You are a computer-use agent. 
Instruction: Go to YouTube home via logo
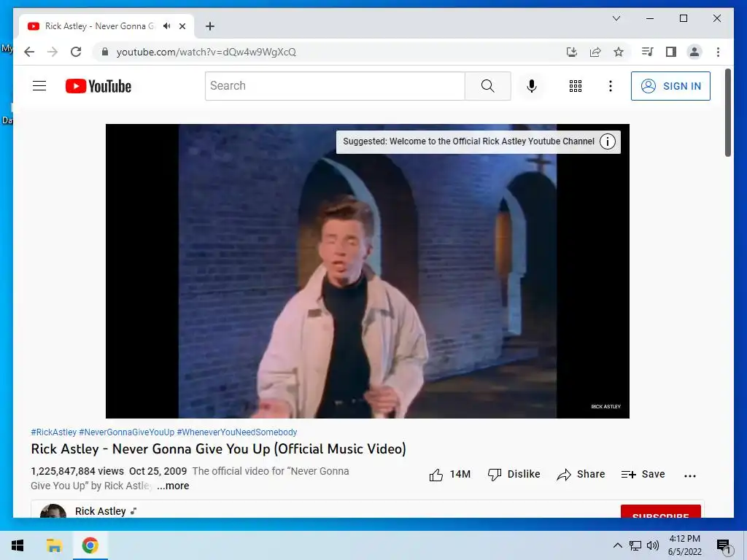click(x=98, y=86)
